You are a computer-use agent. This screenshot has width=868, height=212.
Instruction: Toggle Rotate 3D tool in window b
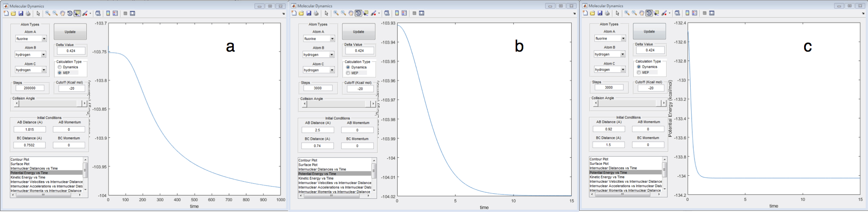click(x=358, y=13)
